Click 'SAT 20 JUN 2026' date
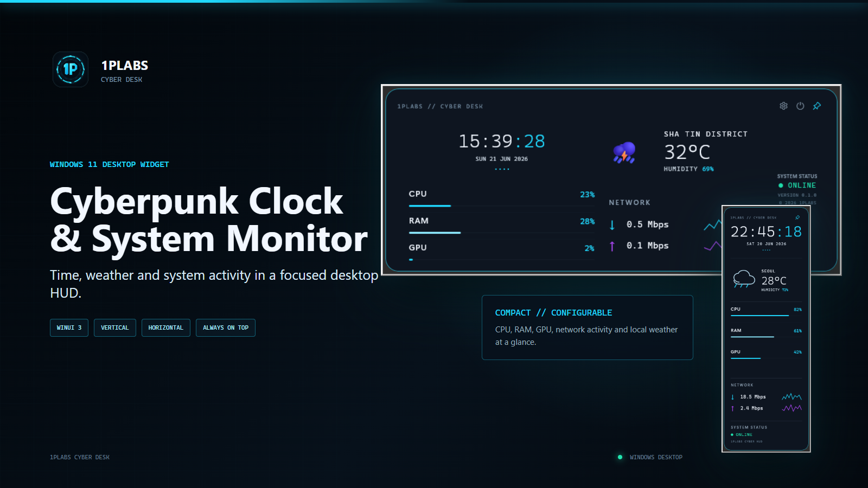This screenshot has height=488, width=868. [x=766, y=244]
